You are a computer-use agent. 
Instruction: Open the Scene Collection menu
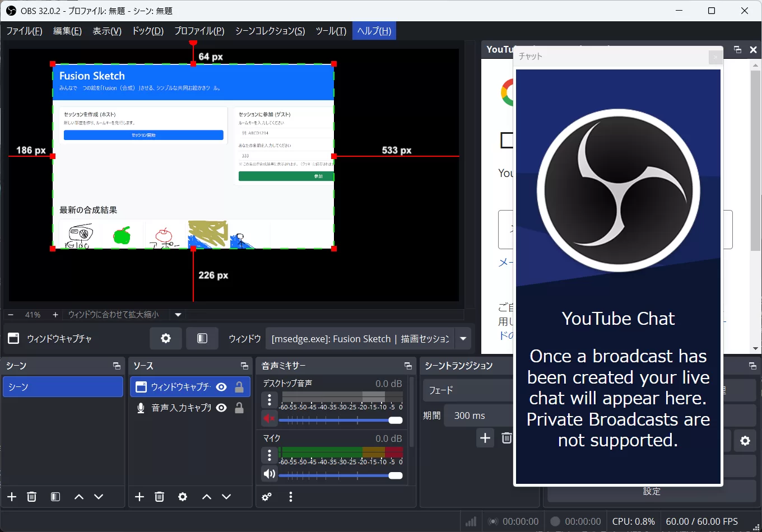pos(270,31)
